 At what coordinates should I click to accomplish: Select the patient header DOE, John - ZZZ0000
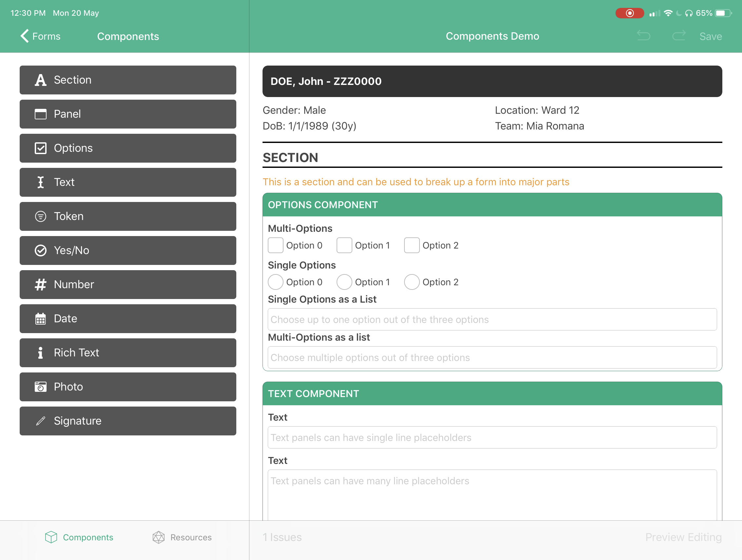coord(492,81)
